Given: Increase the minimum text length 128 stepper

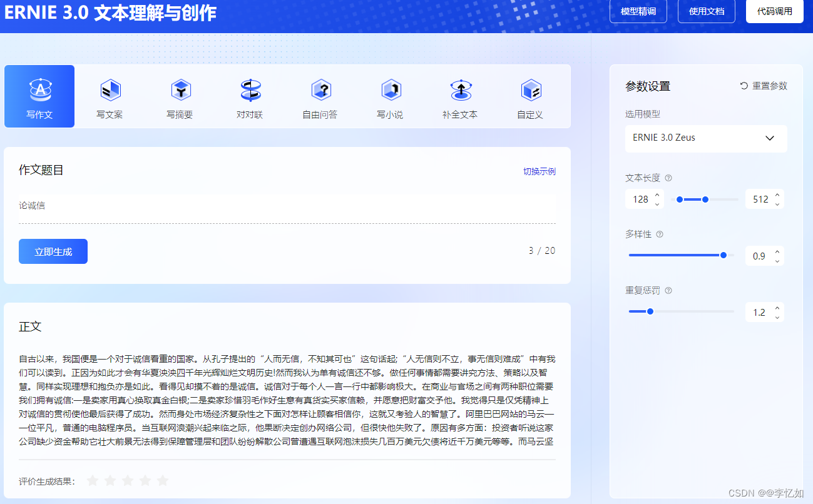Looking at the screenshot, I should 657,195.
